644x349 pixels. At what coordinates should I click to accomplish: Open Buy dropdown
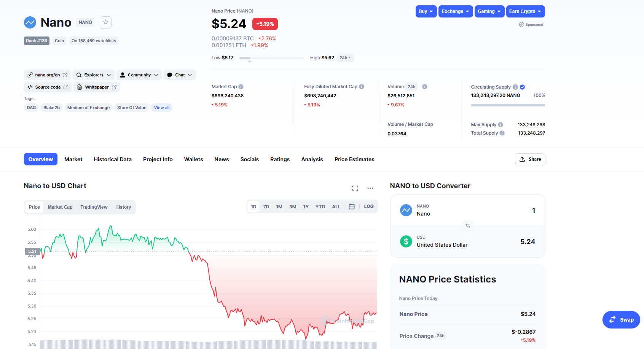point(426,11)
